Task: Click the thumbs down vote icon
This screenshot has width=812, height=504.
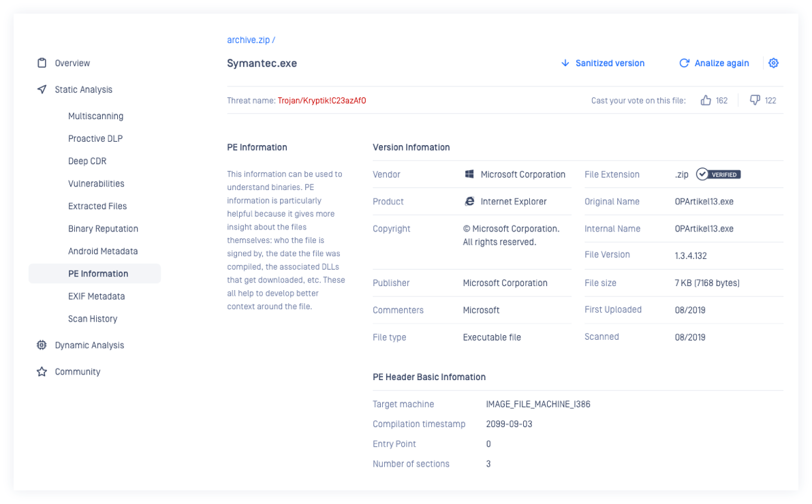Action: coord(755,101)
